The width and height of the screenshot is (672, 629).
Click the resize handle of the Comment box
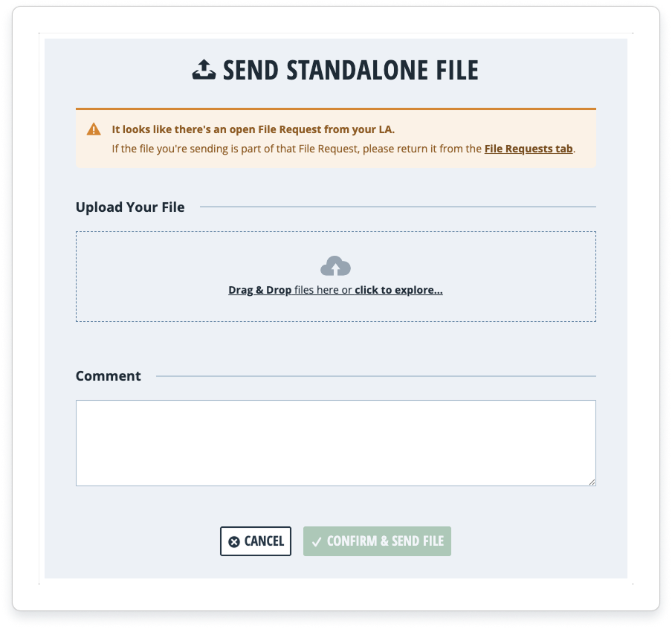pyautogui.click(x=592, y=483)
